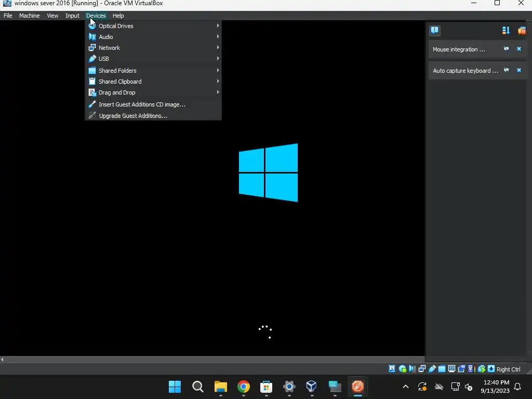Expand the Shared Clipboard submenu arrow
Screen dimensions: 532x399
coord(218,81)
